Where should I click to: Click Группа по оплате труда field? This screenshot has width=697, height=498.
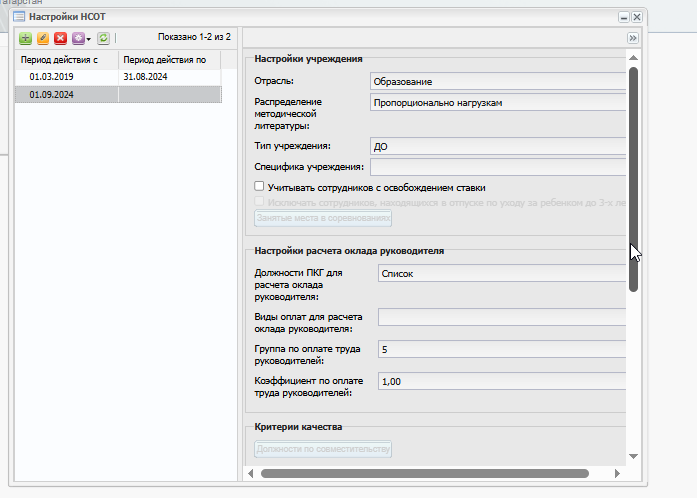(502, 349)
